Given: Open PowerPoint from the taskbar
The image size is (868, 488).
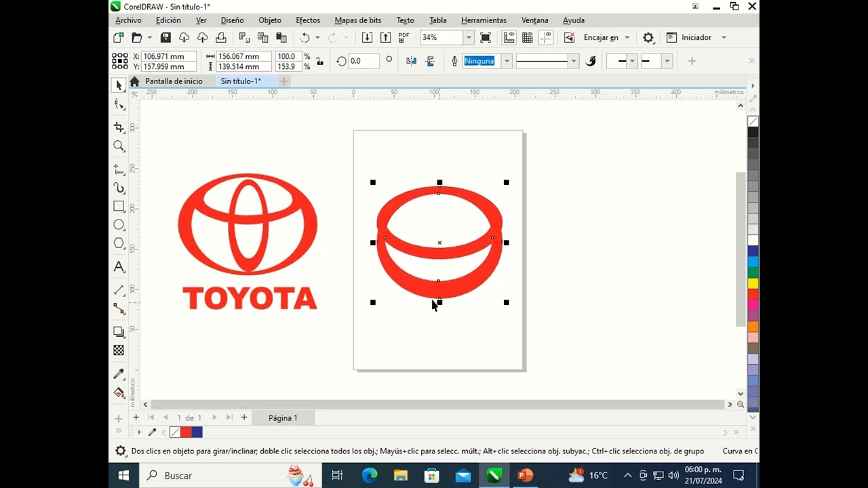Looking at the screenshot, I should tap(525, 476).
